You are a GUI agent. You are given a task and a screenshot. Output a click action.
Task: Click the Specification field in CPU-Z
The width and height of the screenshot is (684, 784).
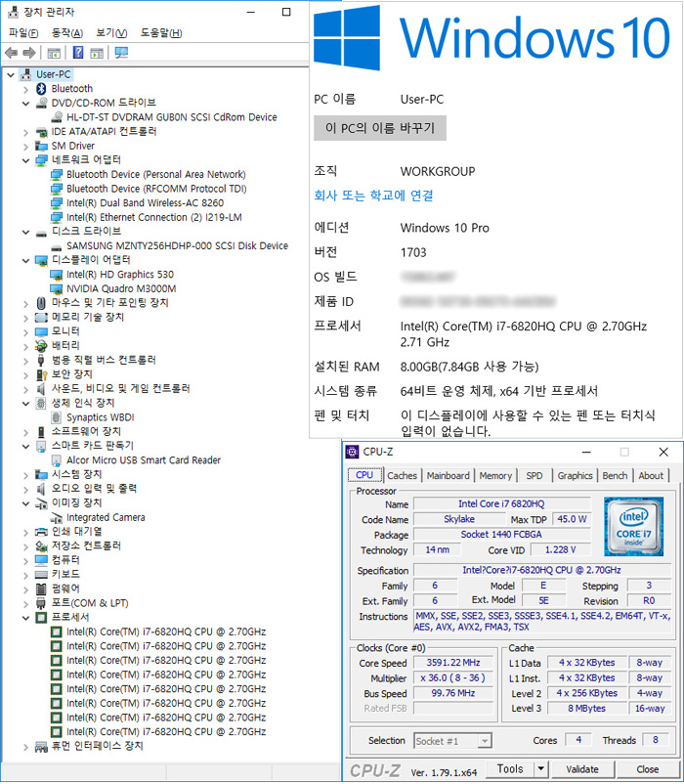click(x=541, y=570)
